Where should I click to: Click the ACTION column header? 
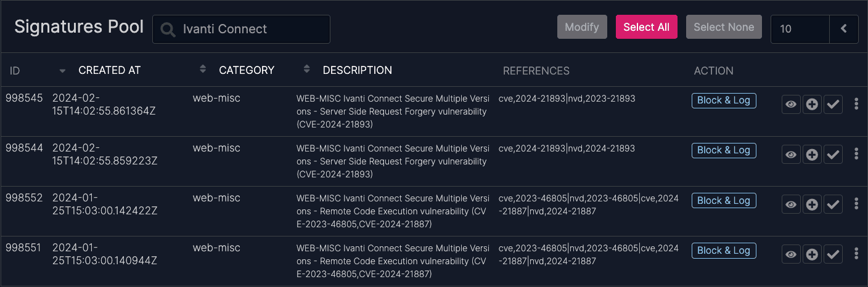(x=714, y=71)
